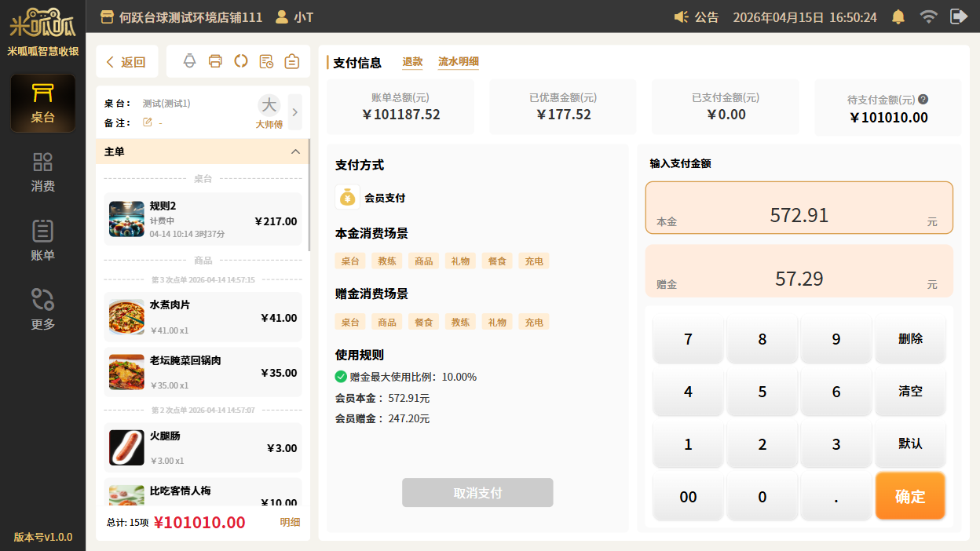Click the 取消支付 button
980x551 pixels.
[x=477, y=493]
